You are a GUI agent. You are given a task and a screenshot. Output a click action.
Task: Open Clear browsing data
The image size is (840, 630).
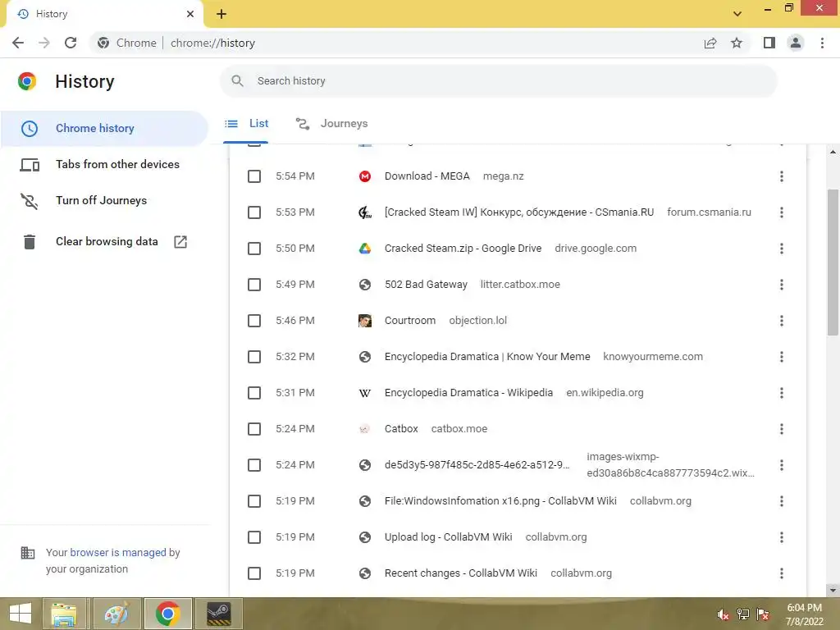coord(104,242)
